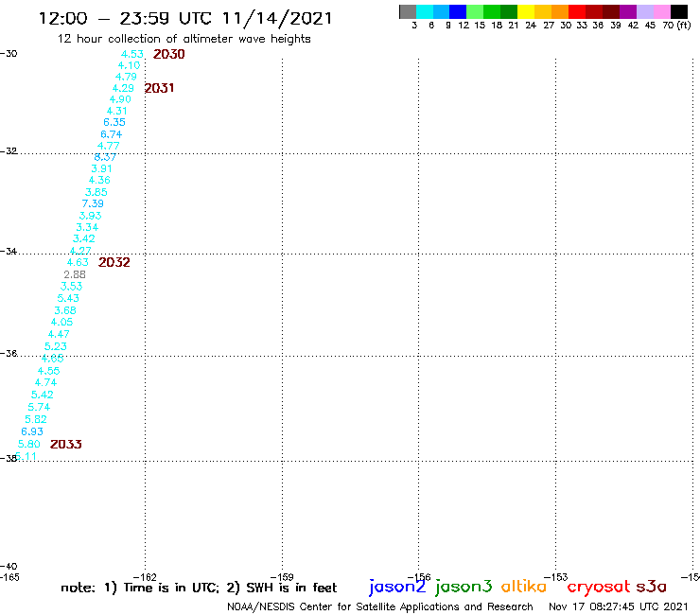
Task: Click the gray 2.88 wave height value
Action: (x=75, y=274)
